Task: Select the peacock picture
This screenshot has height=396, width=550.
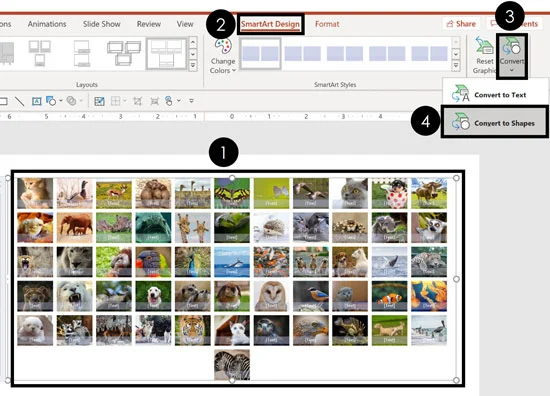Action: [x=193, y=262]
